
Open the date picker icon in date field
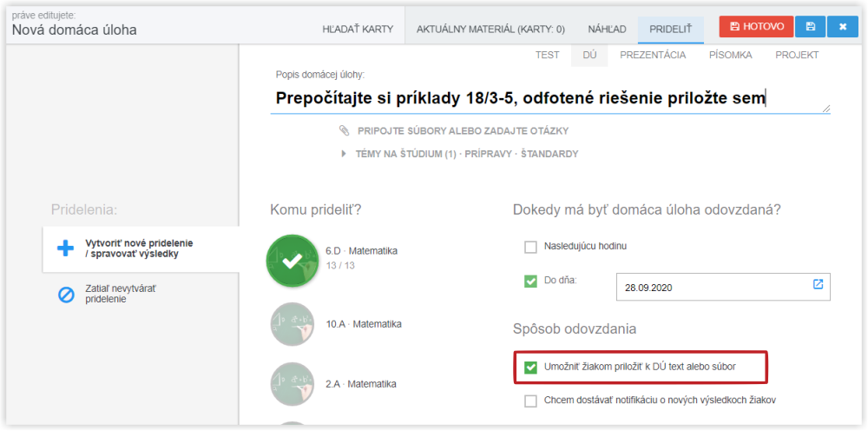(x=818, y=284)
